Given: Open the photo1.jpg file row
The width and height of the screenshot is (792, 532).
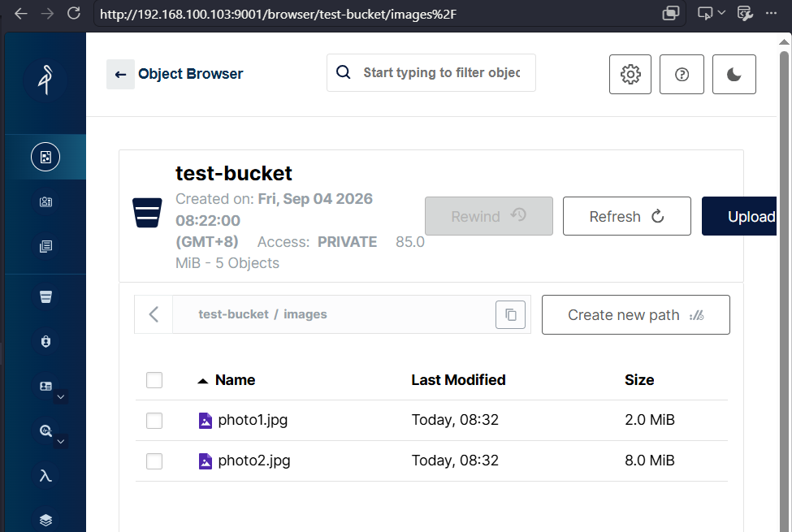Looking at the screenshot, I should coord(431,421).
